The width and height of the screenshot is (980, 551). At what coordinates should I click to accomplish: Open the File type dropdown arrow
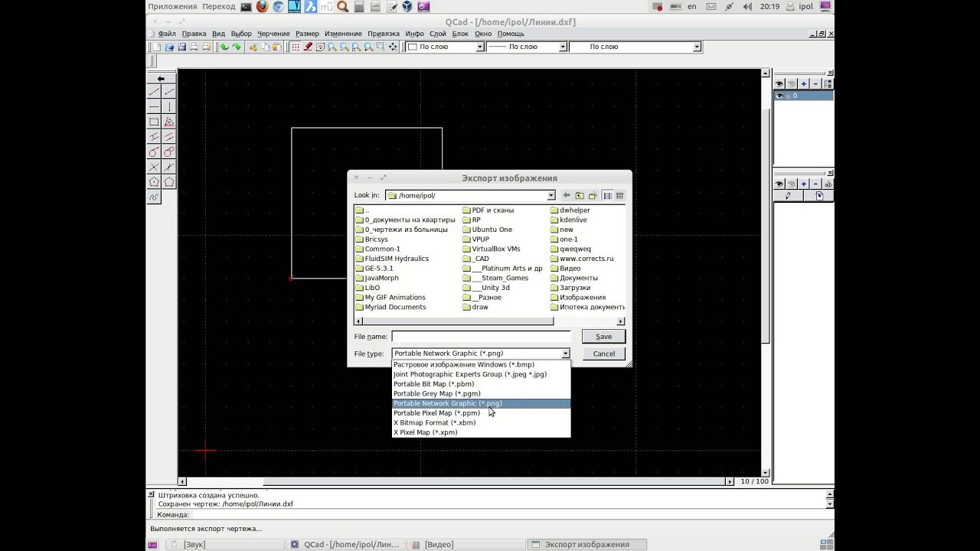(566, 354)
